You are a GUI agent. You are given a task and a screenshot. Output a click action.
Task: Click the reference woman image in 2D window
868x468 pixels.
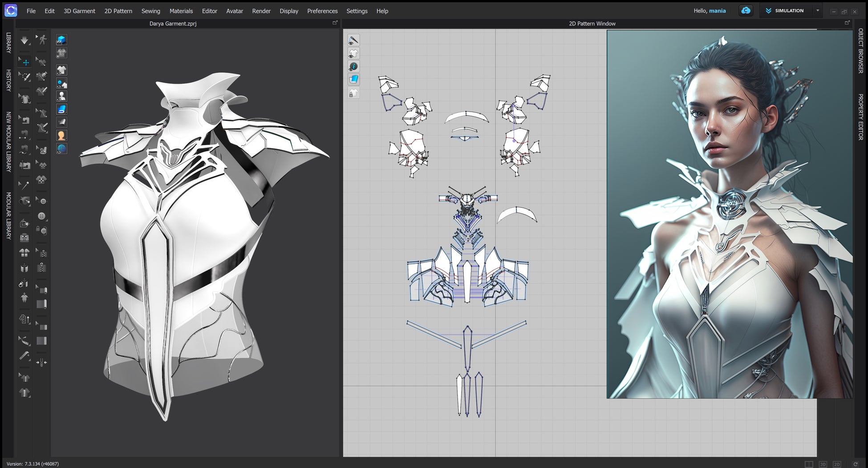(x=729, y=214)
